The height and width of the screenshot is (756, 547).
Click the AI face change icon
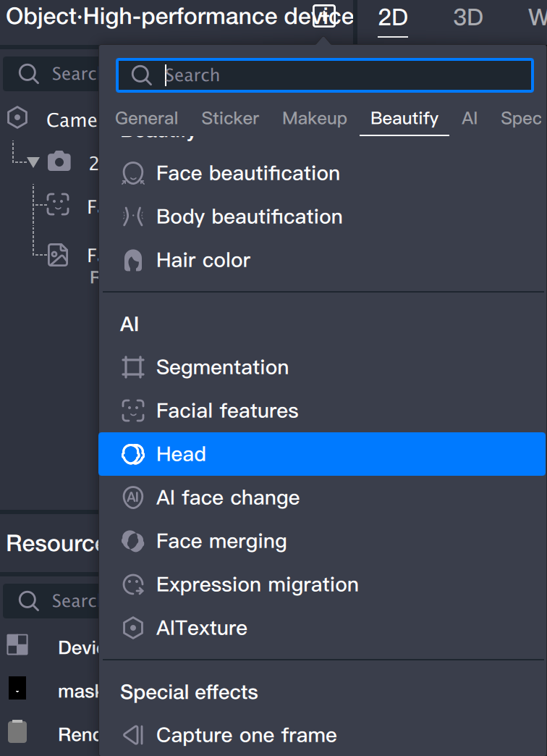(x=133, y=498)
